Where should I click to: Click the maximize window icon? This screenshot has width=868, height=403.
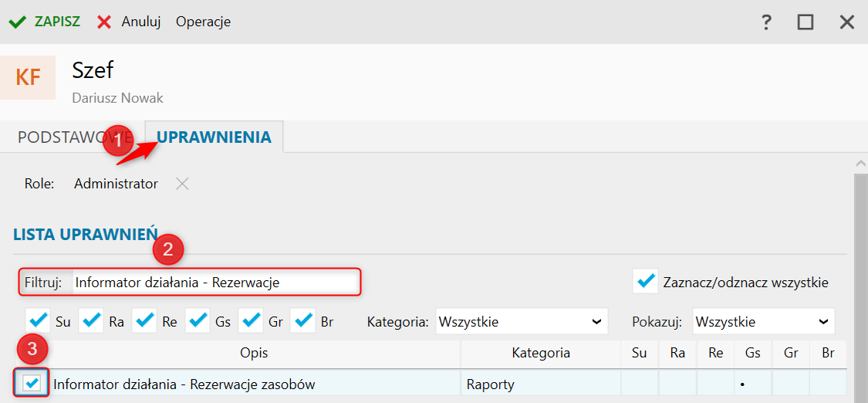click(806, 22)
